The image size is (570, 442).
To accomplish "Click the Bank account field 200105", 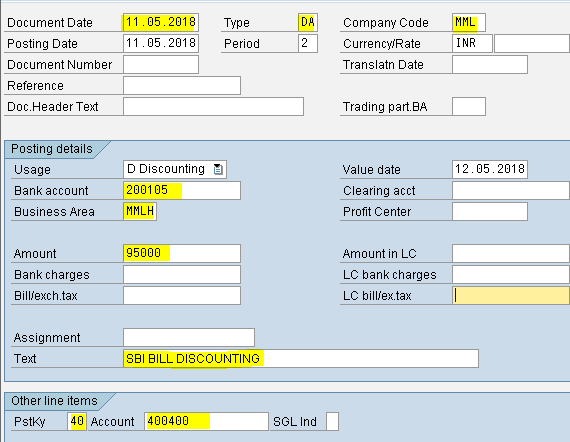I will [182, 190].
